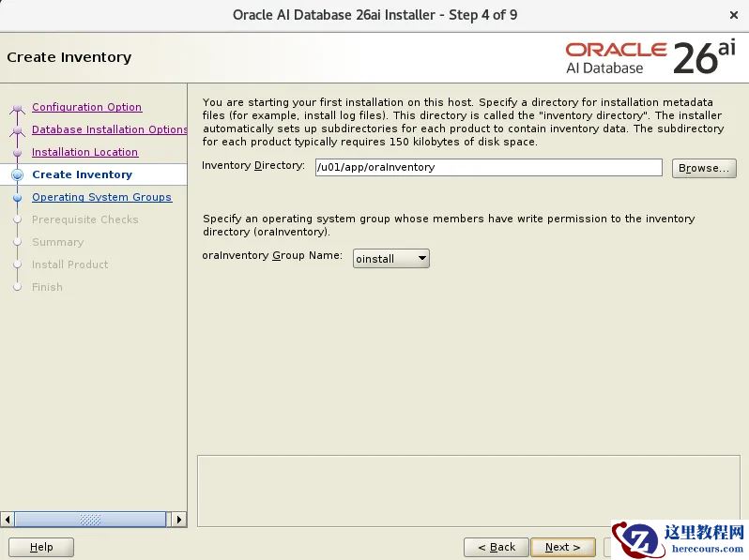749x560 pixels.
Task: Click the Inventory Directory label
Action: coord(253,166)
